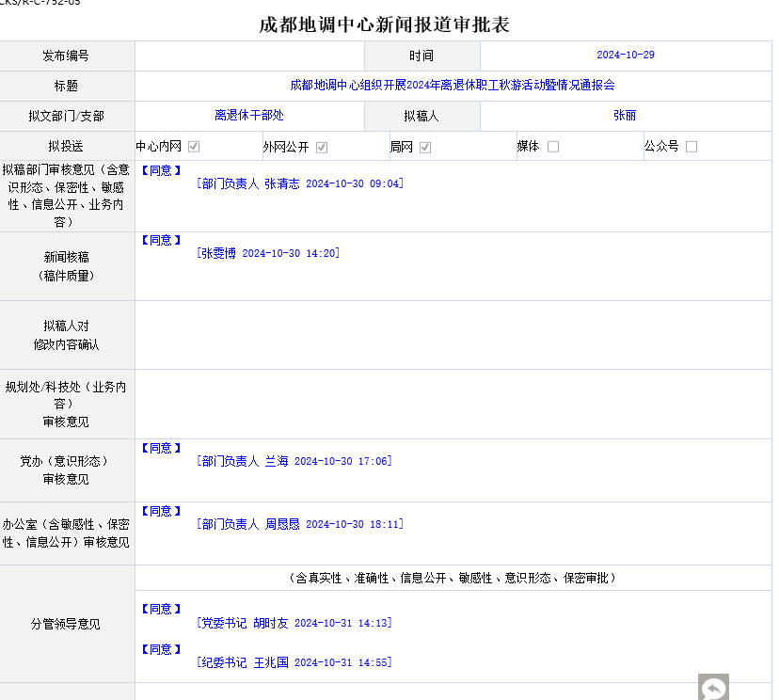Click 【同意】 in 办公室审核意见 row

tap(161, 511)
